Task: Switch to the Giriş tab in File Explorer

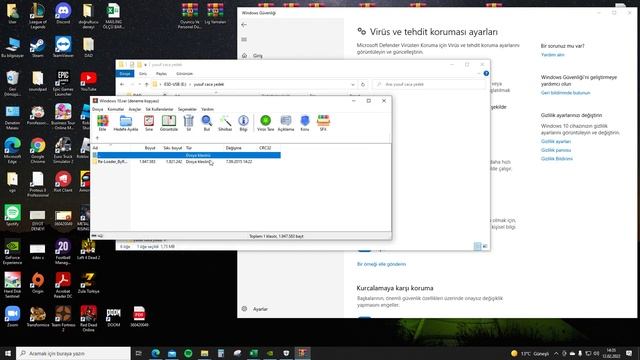Action: coord(143,74)
